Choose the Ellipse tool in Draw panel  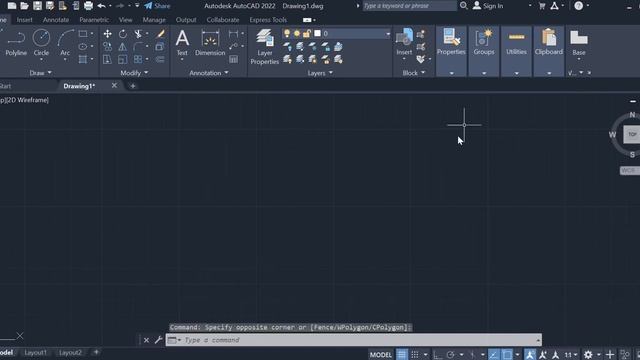(x=83, y=47)
